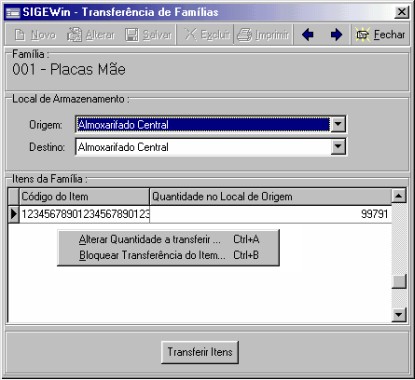Click the Código do Item column header
This screenshot has height=380, width=415.
84,197
